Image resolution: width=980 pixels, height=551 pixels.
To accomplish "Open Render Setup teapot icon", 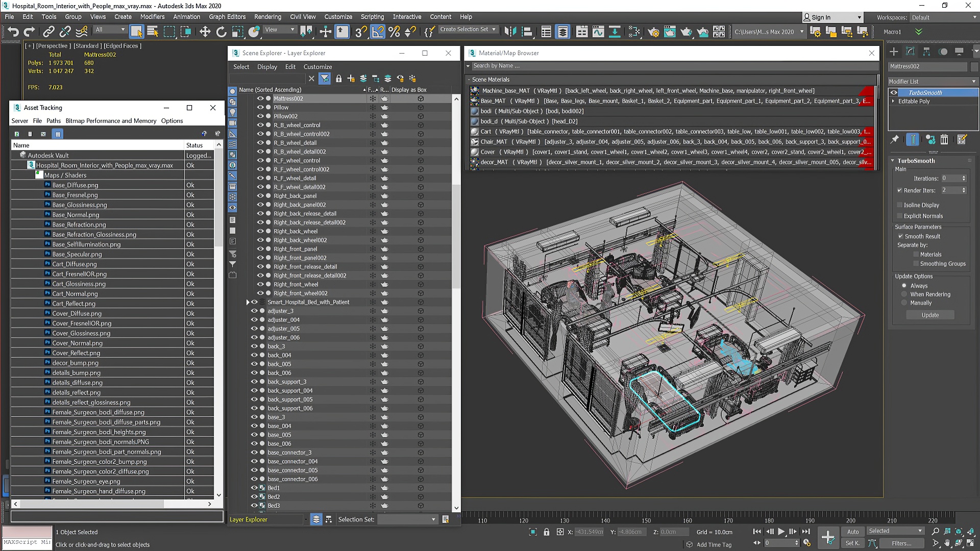I will (653, 32).
